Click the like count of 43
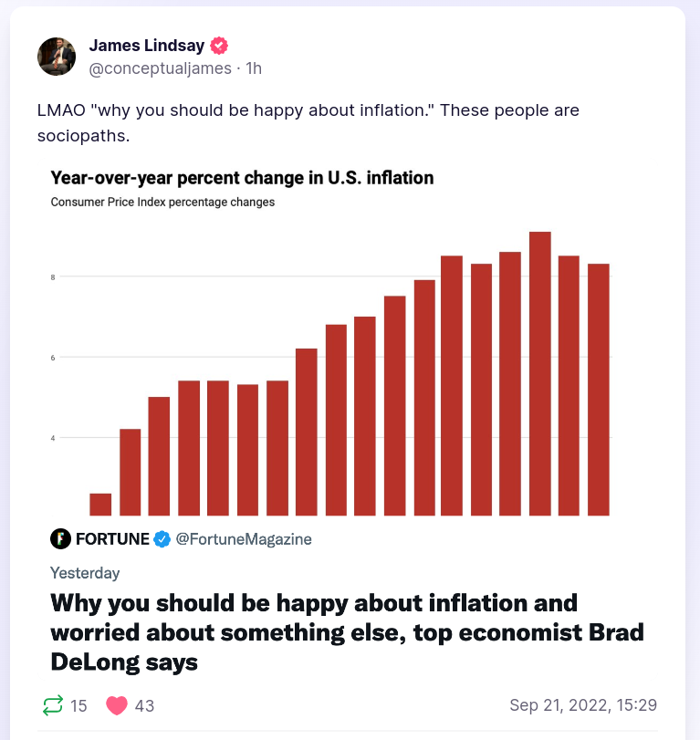 click(x=144, y=705)
